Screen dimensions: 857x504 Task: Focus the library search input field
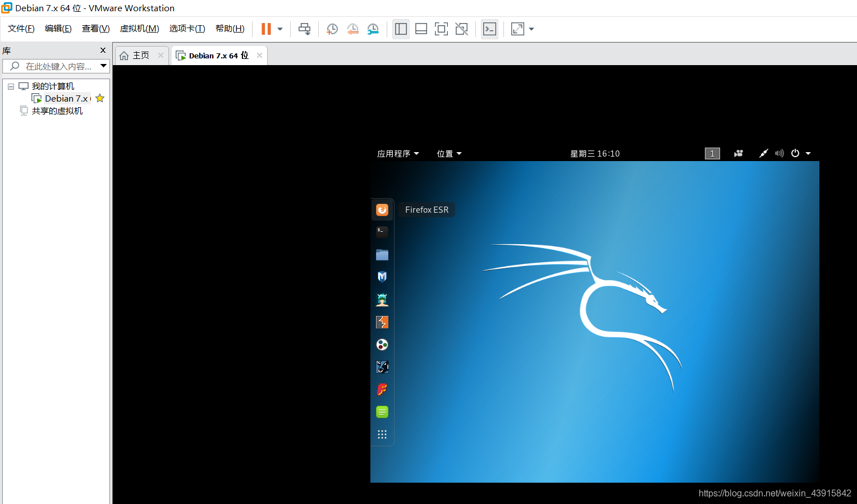point(51,66)
